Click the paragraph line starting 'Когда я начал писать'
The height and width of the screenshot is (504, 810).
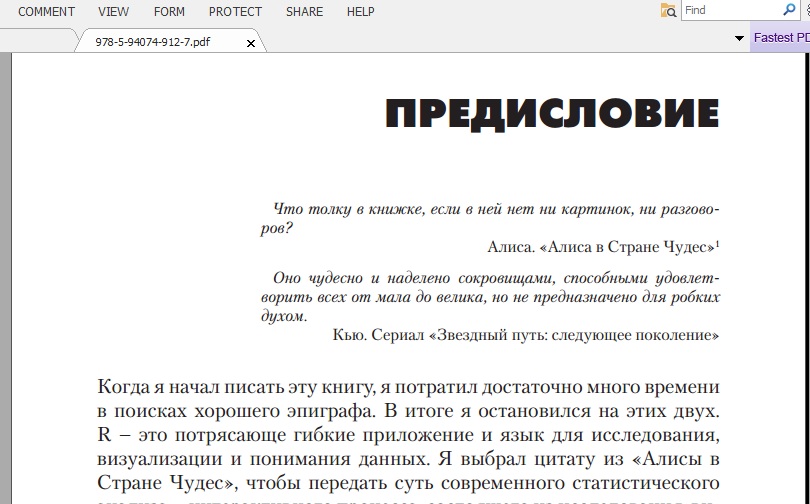click(x=408, y=387)
